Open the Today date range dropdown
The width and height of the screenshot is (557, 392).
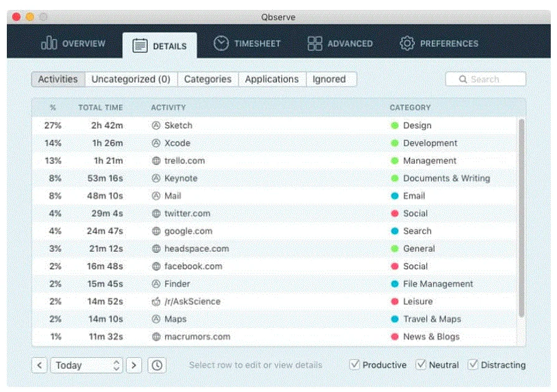(87, 365)
